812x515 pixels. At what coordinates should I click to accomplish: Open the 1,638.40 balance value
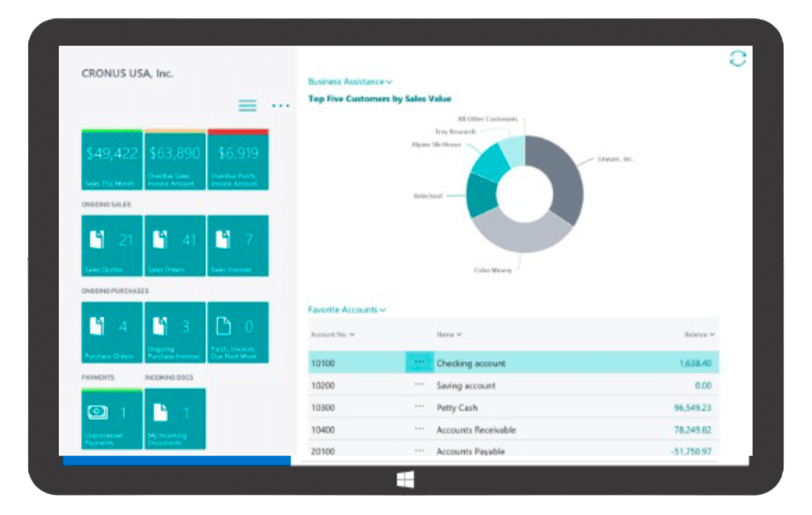pyautogui.click(x=695, y=363)
